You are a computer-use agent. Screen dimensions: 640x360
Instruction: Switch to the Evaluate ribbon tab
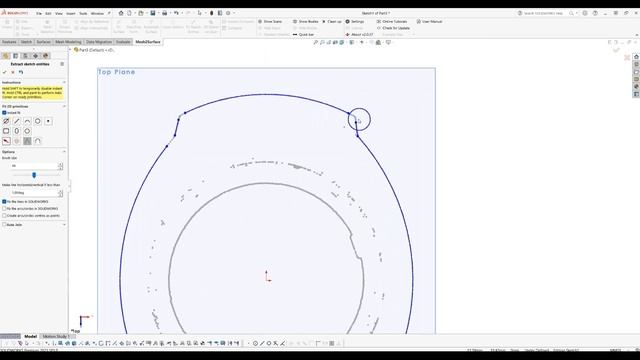[123, 42]
